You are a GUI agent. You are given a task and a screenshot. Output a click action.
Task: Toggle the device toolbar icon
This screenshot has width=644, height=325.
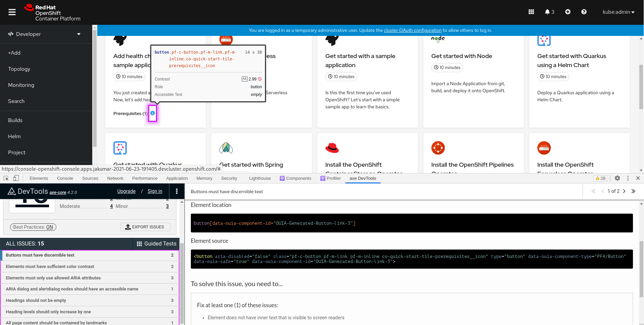click(x=16, y=178)
